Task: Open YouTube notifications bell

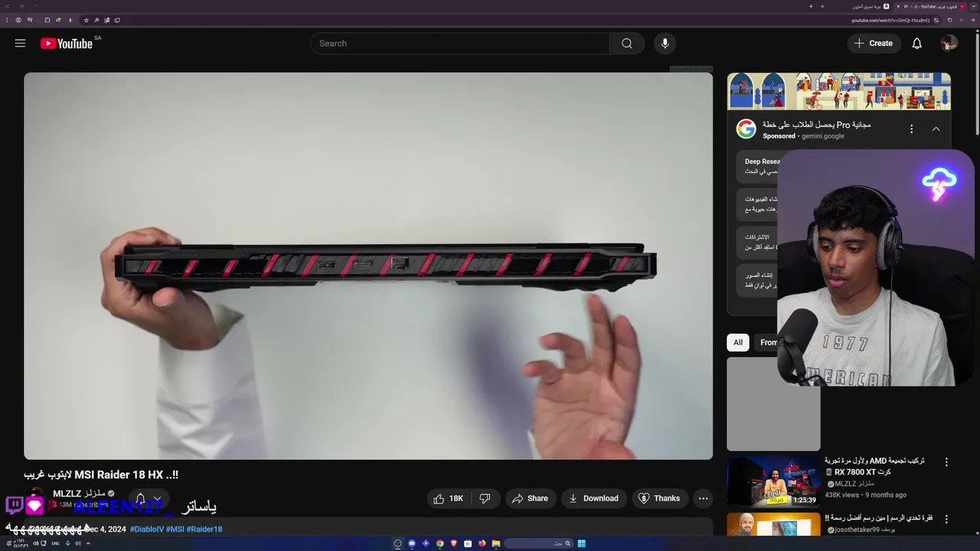Action: click(x=916, y=44)
